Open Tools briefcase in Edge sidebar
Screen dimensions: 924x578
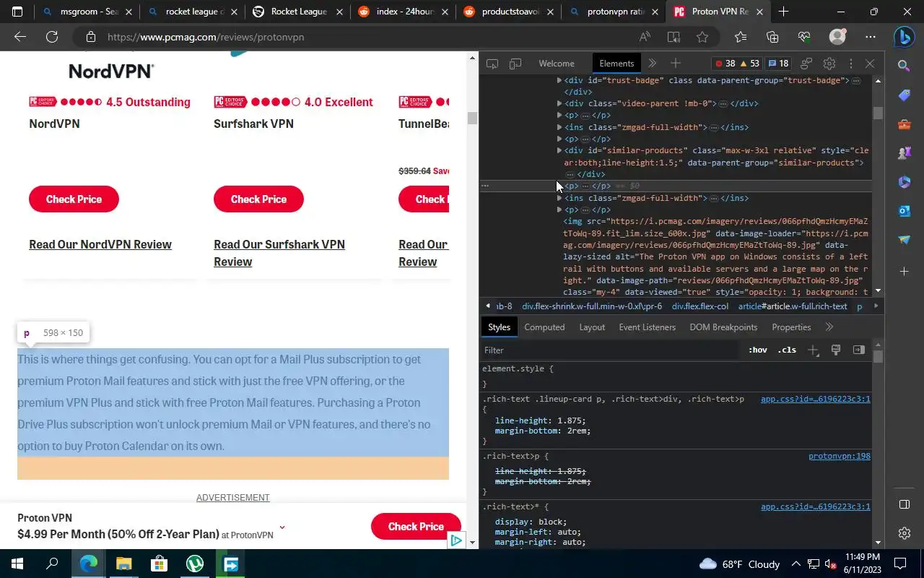click(x=905, y=124)
